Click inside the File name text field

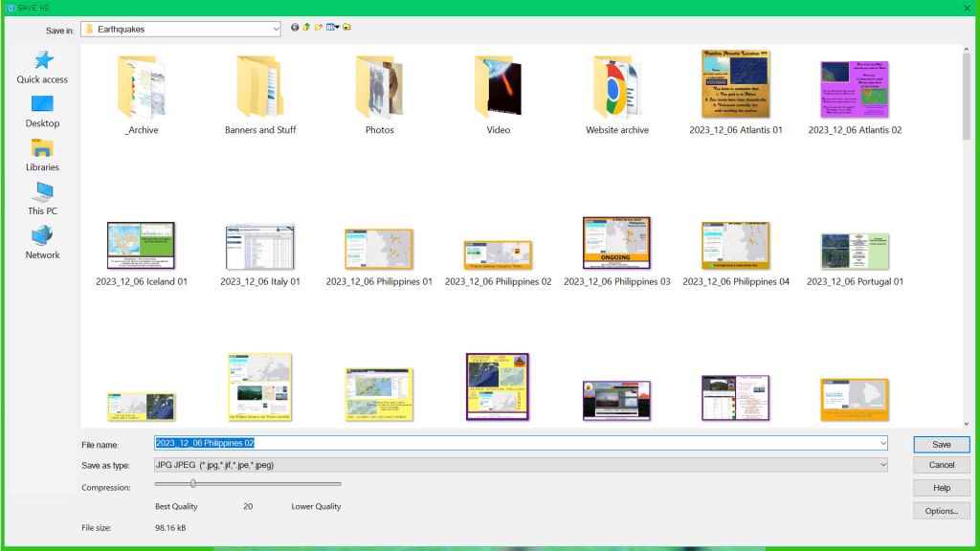click(x=517, y=443)
